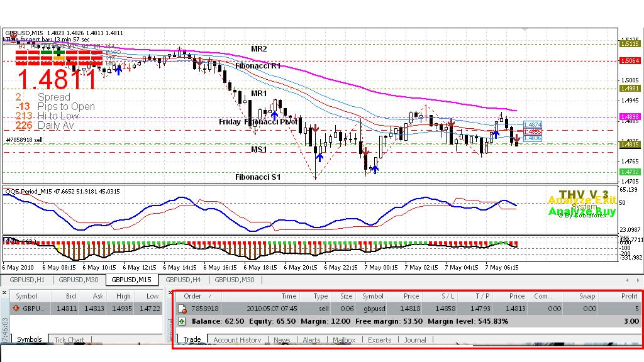This screenshot has height=362, width=644.
Task: Click the green 1.4732 price label
Action: (x=630, y=172)
